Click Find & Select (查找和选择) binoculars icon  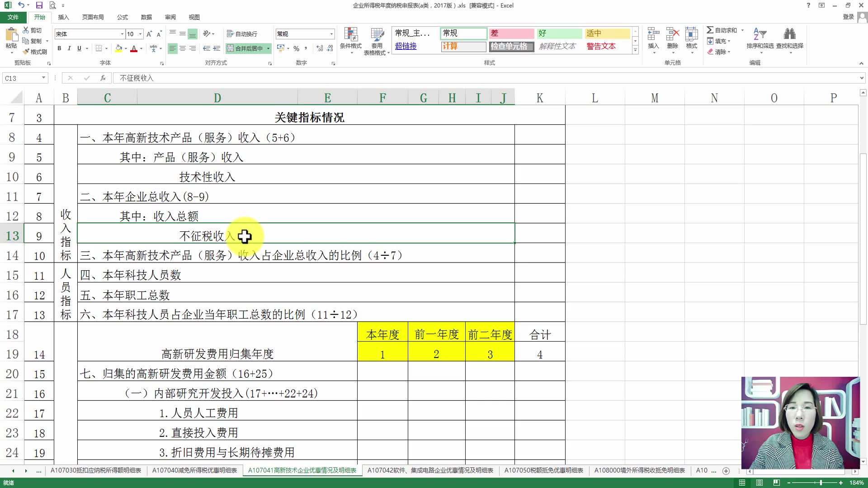tap(790, 41)
